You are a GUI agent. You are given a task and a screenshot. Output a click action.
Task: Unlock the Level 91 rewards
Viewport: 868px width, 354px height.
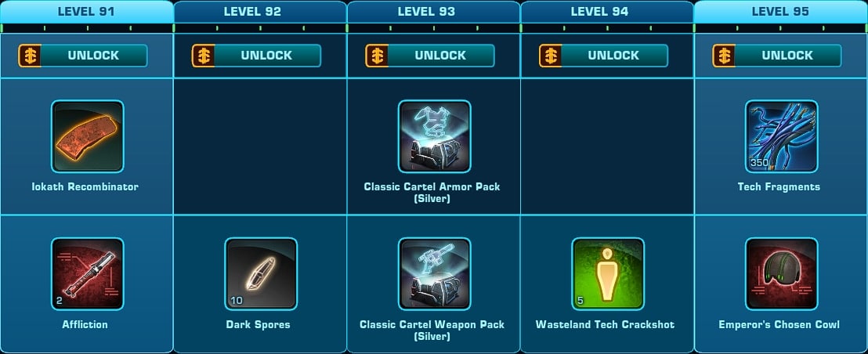(82, 56)
